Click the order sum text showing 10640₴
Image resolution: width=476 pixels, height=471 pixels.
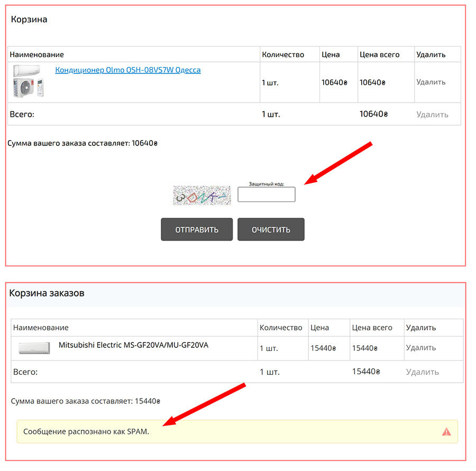point(83,143)
